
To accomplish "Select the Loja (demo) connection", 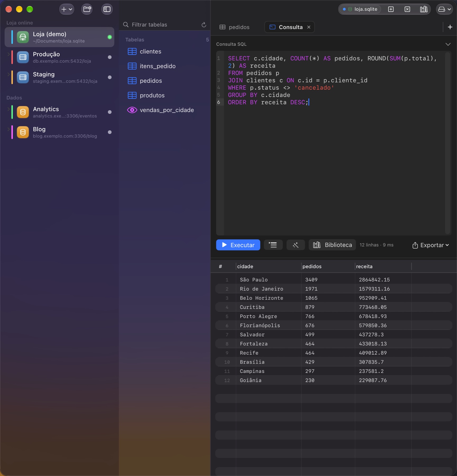I will (59, 37).
